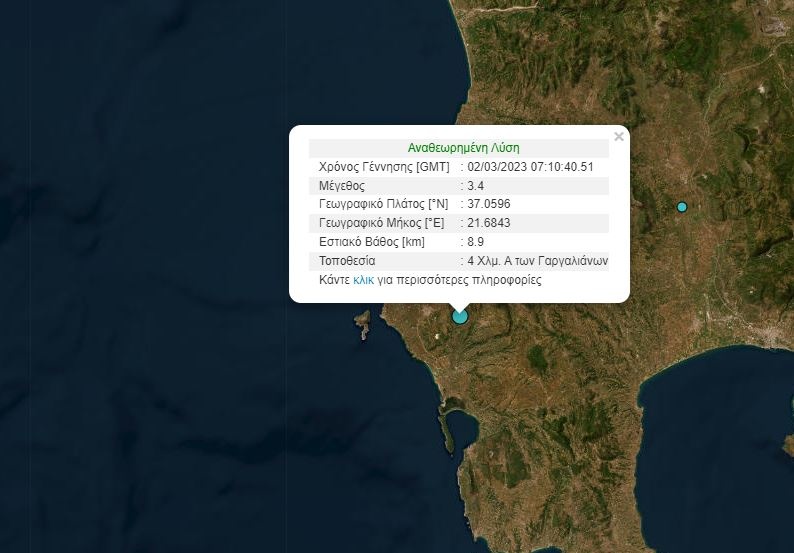
Task: Close the earthquake info popup
Action: 619,137
